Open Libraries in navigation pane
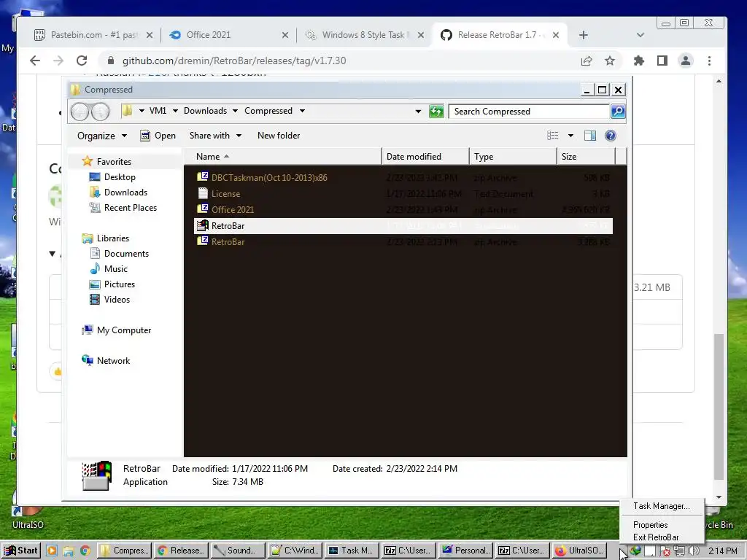Screen dimensions: 747x560 point(113,238)
